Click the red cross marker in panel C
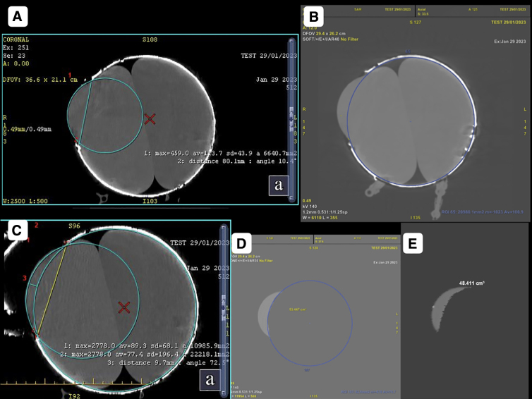This screenshot has width=532, height=399. coord(124,307)
